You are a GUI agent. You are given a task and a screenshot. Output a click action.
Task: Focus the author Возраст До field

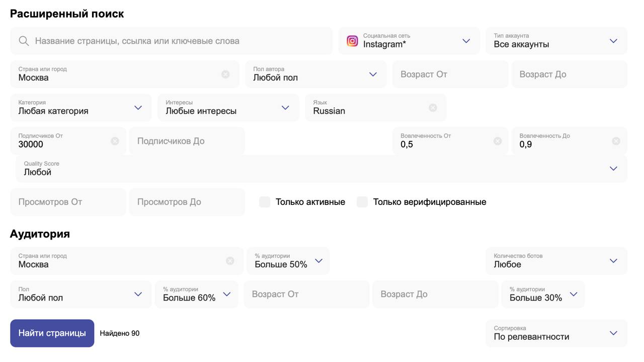tap(570, 74)
